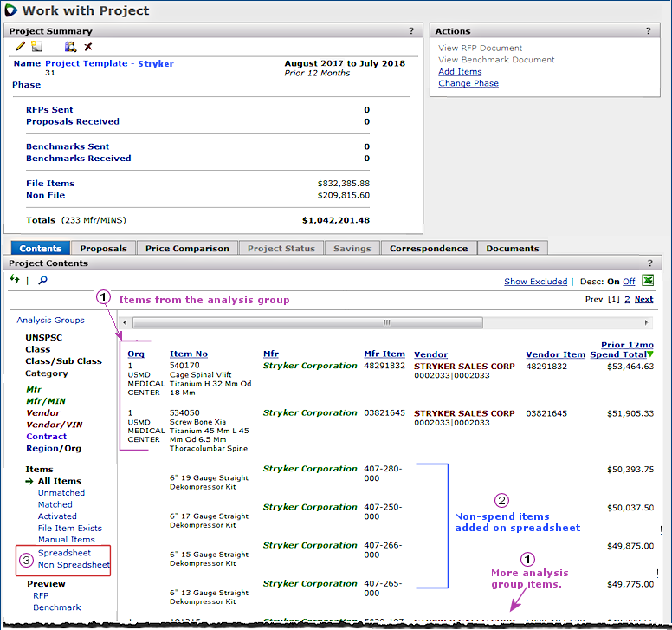Open help for the Actions panel
The width and height of the screenshot is (672, 630).
(x=647, y=31)
